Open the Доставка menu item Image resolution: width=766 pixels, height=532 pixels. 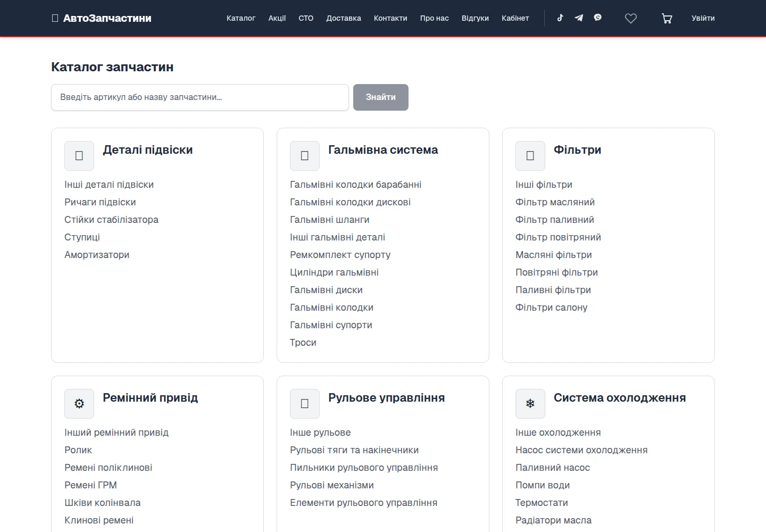(344, 18)
